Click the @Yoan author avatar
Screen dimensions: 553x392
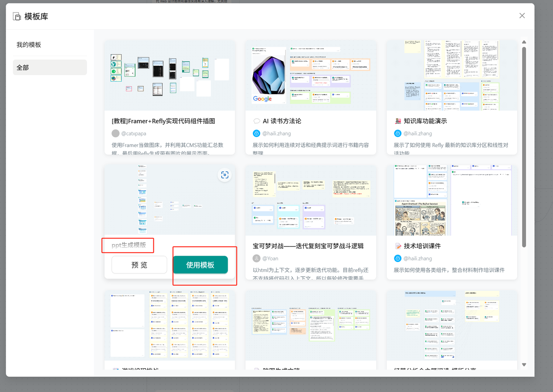point(257,258)
